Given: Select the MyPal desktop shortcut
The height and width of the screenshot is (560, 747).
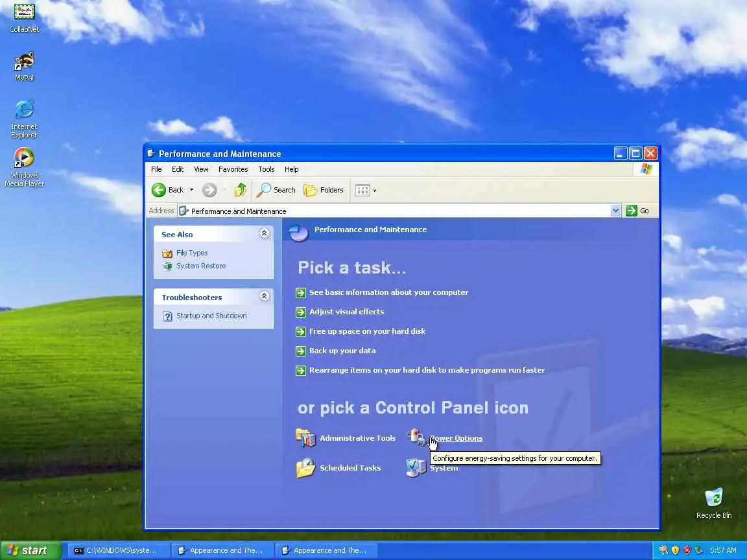Looking at the screenshot, I should click(24, 67).
